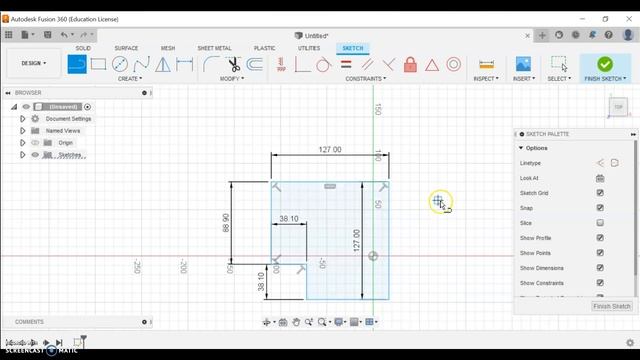This screenshot has height=360, width=640.
Task: Open the Help question mark icon
Action: point(609,35)
